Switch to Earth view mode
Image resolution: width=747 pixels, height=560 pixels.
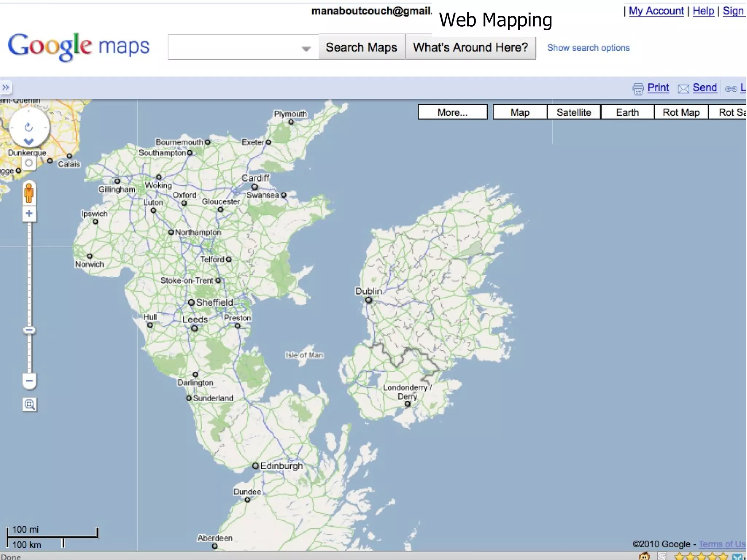pos(627,112)
